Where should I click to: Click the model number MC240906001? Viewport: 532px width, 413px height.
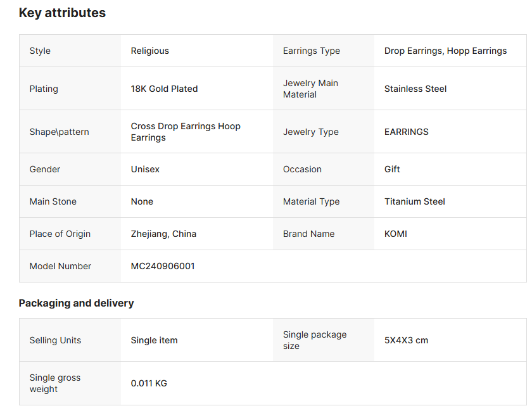(x=163, y=266)
